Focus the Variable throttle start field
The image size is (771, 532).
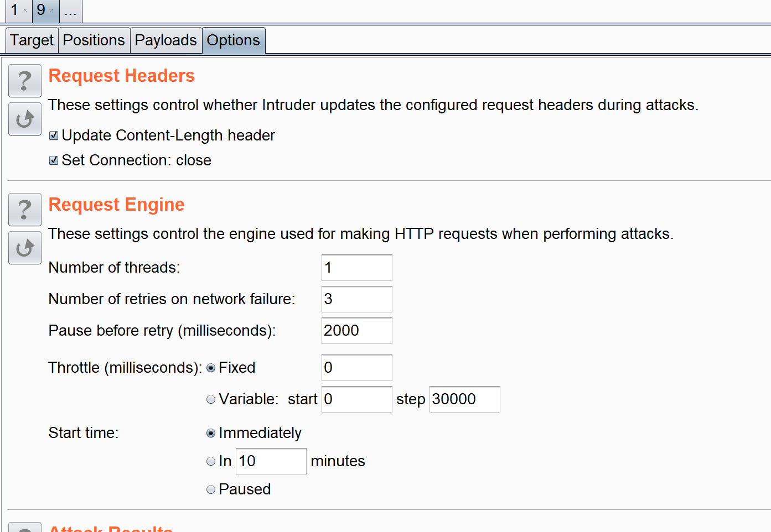(357, 399)
